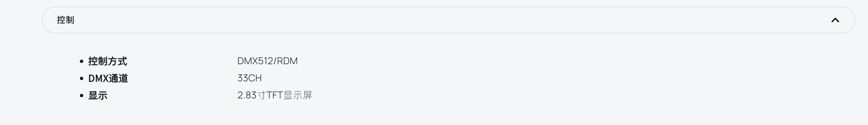Click the 33CH channel value

point(249,78)
